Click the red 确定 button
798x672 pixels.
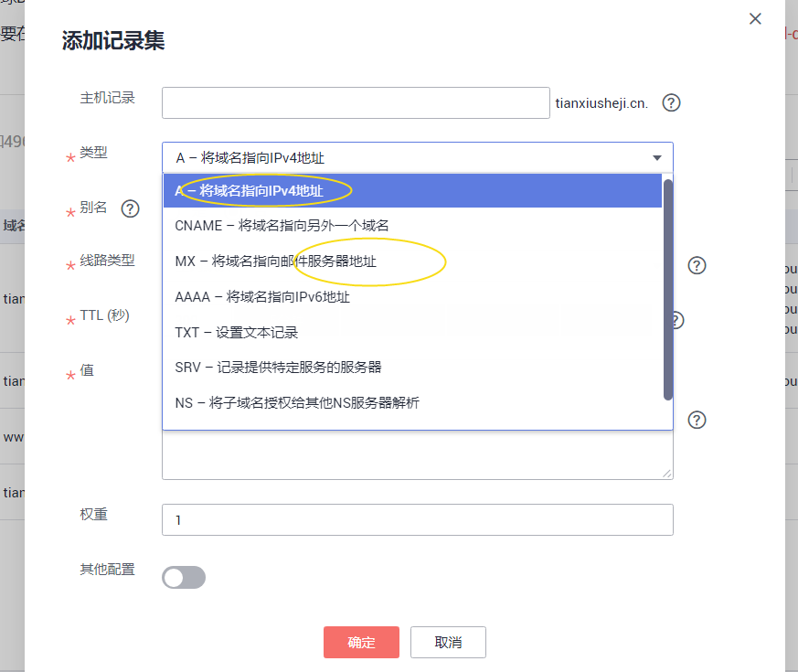coord(361,643)
